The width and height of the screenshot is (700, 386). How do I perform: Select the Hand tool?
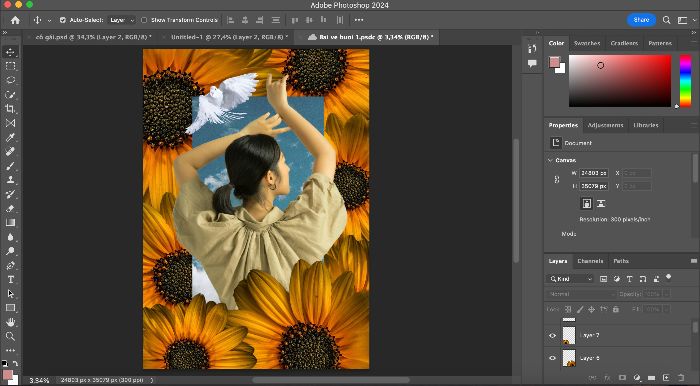[10, 322]
